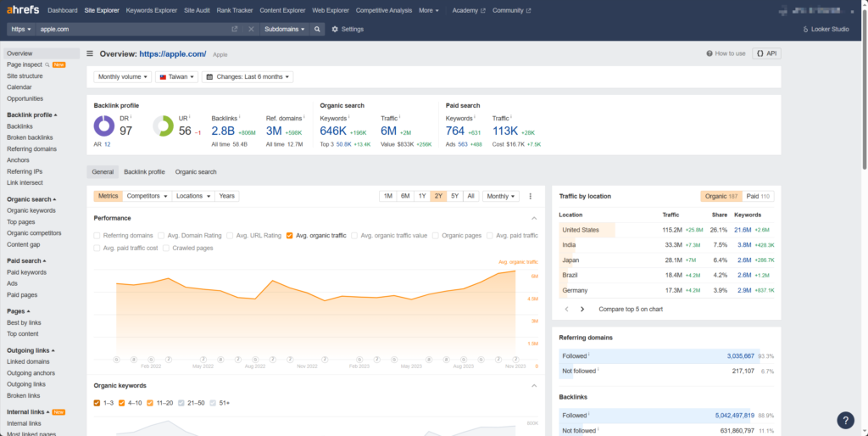Uncheck Avg. organic traffic checkbox

pyautogui.click(x=290, y=236)
